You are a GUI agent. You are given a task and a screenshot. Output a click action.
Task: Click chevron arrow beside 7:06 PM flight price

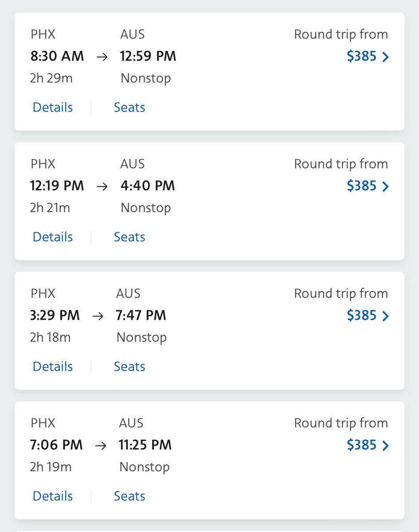click(385, 446)
